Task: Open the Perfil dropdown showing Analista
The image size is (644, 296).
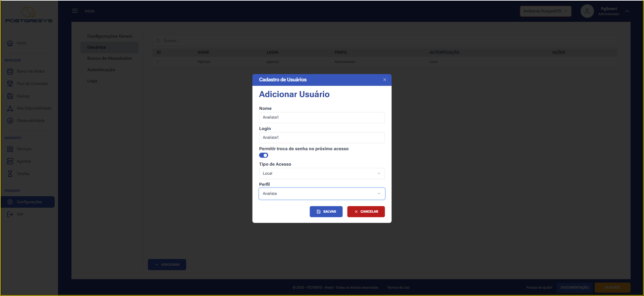Action: tap(322, 194)
